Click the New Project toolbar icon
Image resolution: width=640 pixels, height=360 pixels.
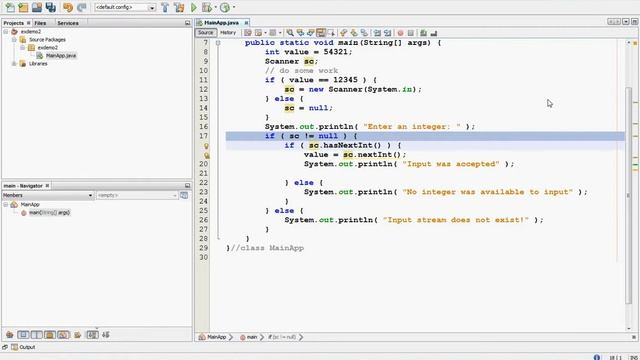(23, 7)
